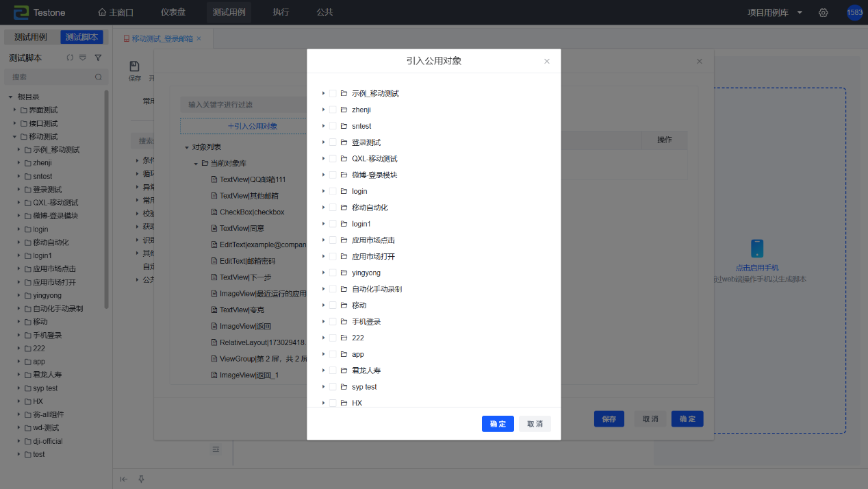Open the user avatar labeled 1583
The image size is (868, 489).
click(x=854, y=13)
